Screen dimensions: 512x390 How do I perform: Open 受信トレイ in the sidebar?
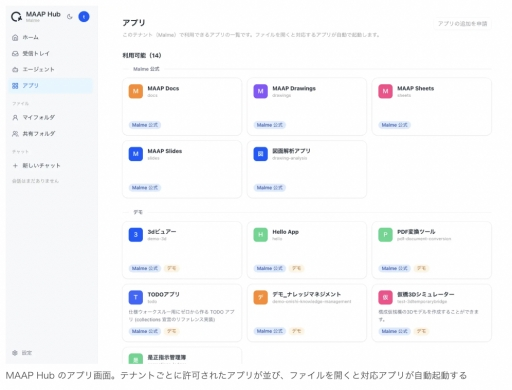click(x=50, y=53)
